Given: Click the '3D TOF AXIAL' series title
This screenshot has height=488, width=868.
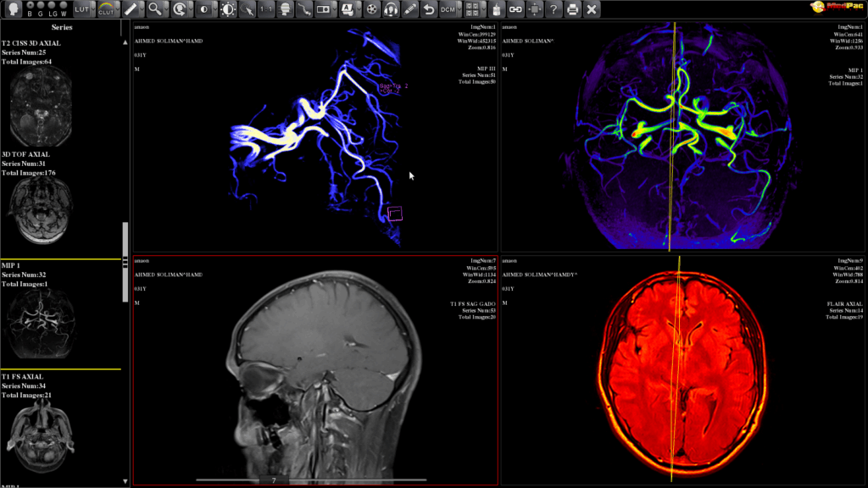Looking at the screenshot, I should coord(25,154).
